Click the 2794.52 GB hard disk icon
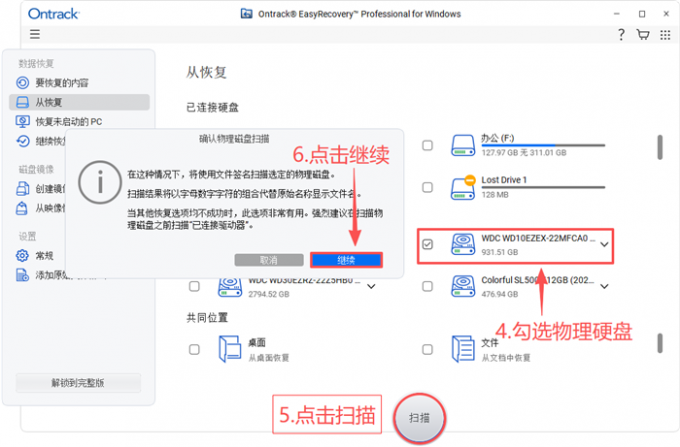 pos(230,287)
